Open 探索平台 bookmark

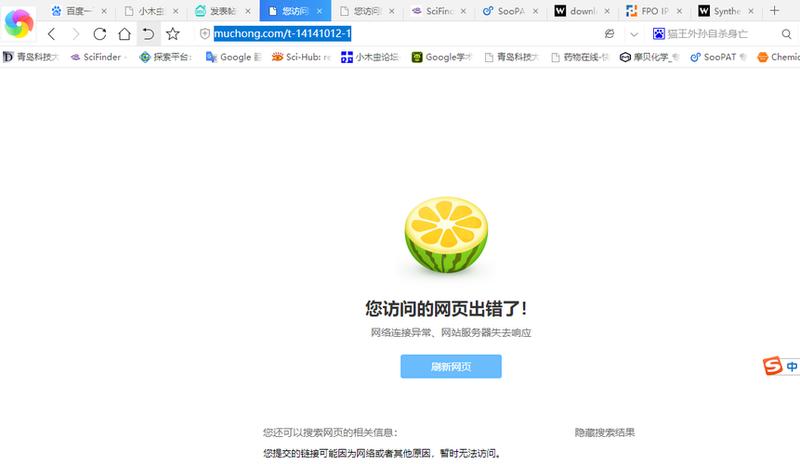click(x=166, y=57)
